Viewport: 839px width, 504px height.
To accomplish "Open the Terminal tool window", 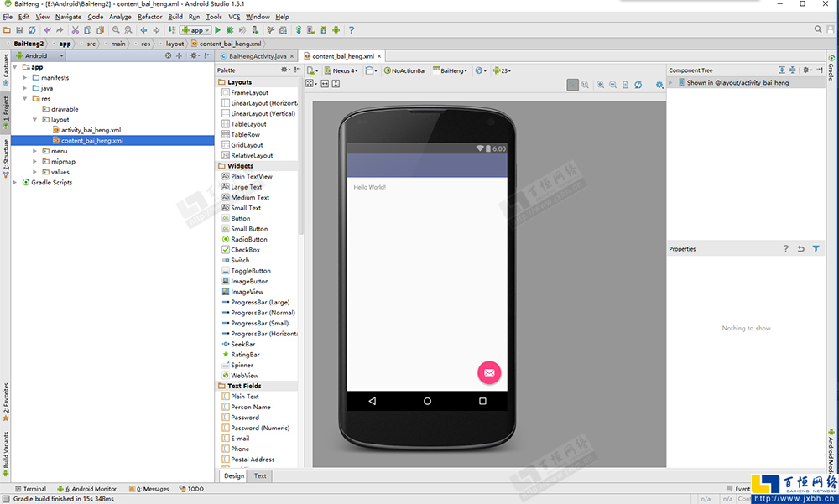I will pos(30,489).
